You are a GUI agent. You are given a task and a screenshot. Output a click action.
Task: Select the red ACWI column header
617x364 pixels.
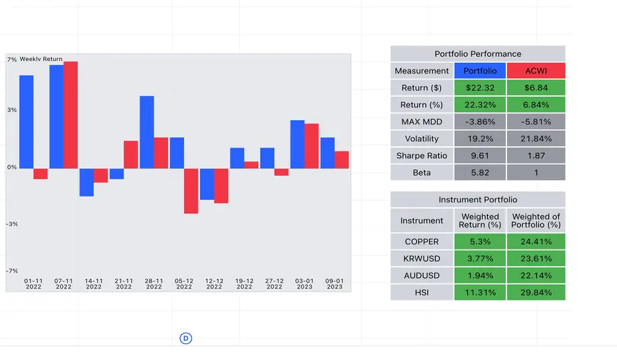(x=536, y=71)
